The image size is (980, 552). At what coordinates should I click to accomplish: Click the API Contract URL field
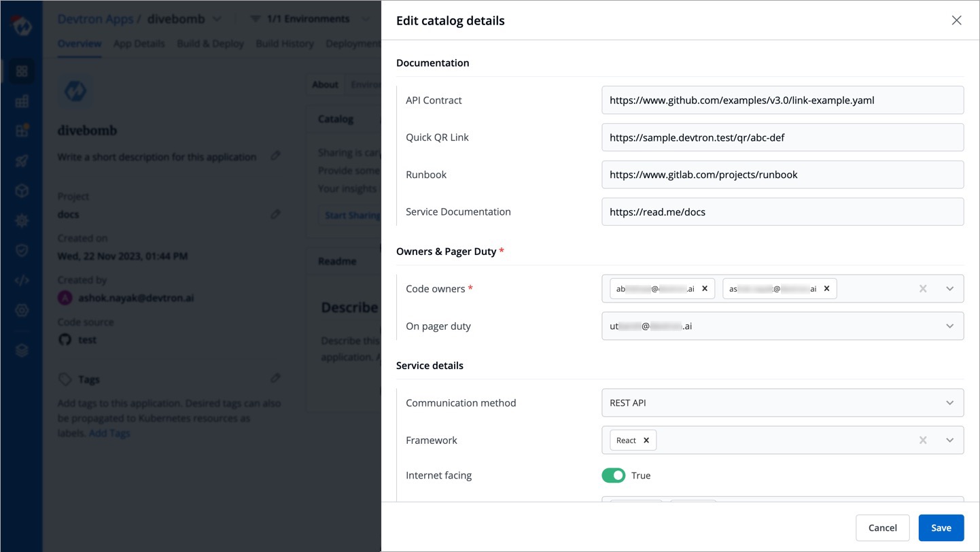(x=782, y=101)
